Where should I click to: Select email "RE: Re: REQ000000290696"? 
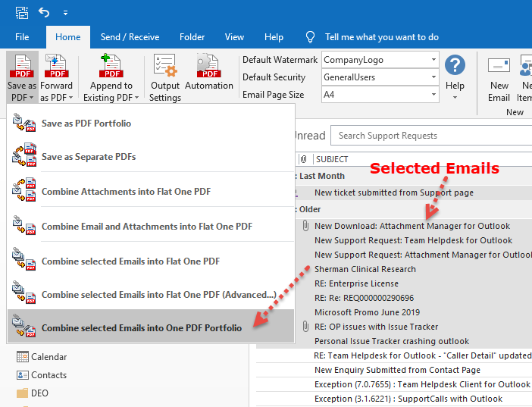(364, 298)
